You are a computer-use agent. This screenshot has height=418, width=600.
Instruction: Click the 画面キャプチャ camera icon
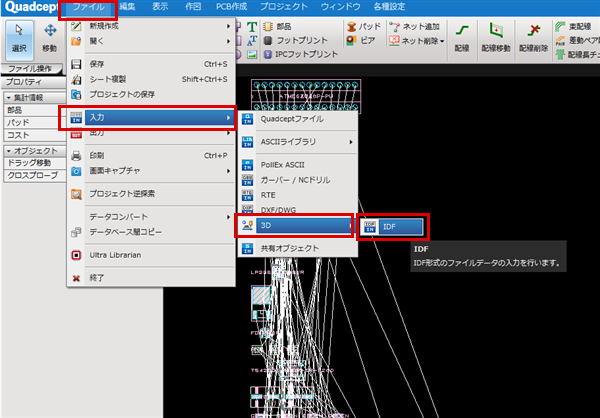76,171
